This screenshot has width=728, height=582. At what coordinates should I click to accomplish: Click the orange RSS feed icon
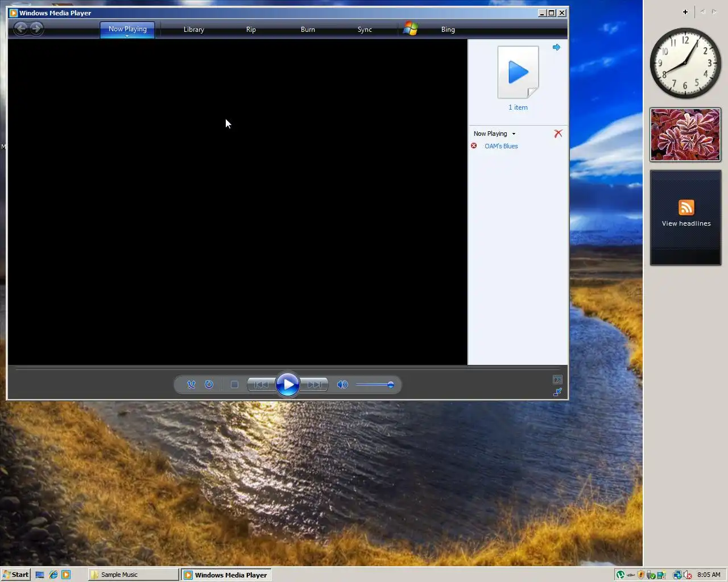pyautogui.click(x=686, y=207)
